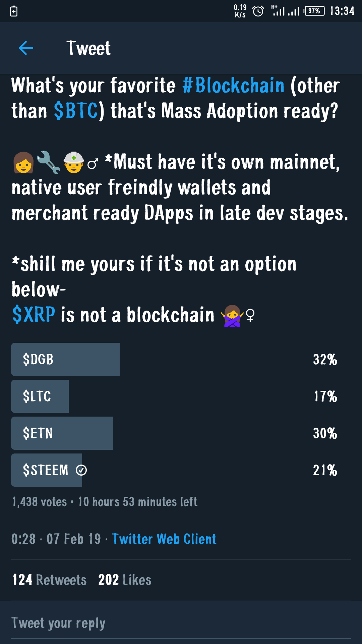Tap the signal strength bars icon
362x644 pixels.
pos(286,11)
